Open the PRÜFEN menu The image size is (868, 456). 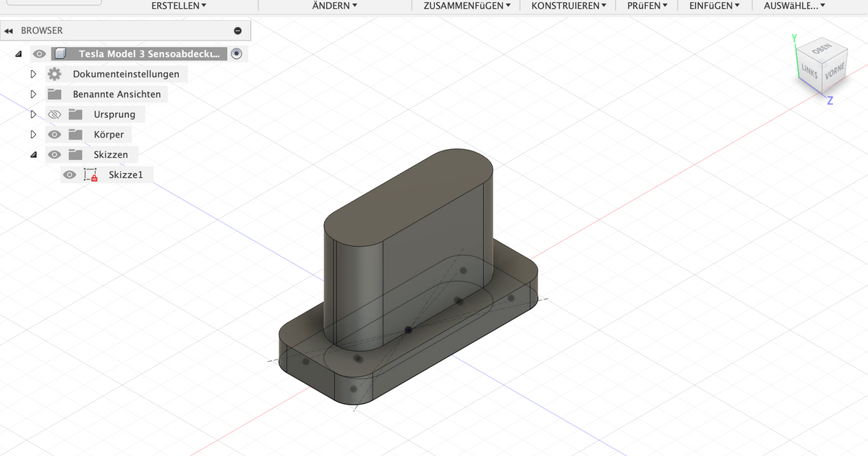(x=646, y=6)
